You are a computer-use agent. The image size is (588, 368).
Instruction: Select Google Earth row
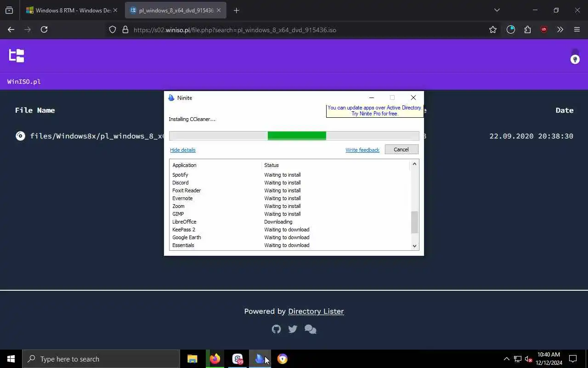[x=290, y=237]
